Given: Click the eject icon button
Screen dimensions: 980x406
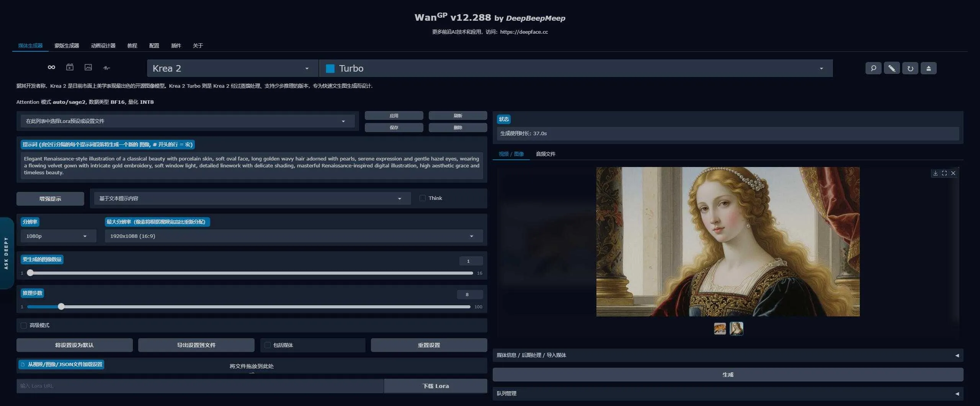Looking at the screenshot, I should [x=928, y=68].
